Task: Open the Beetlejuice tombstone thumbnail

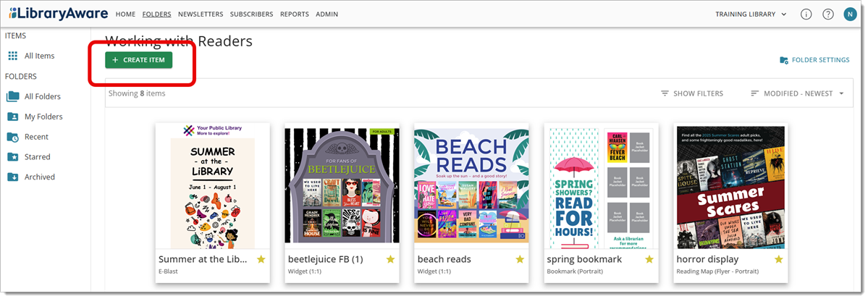Action: [x=342, y=185]
